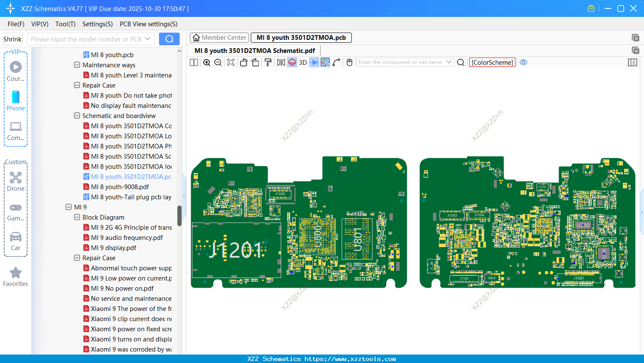This screenshot has width=644, height=363.
Task: Zoom out of the PCB view
Action: click(218, 62)
